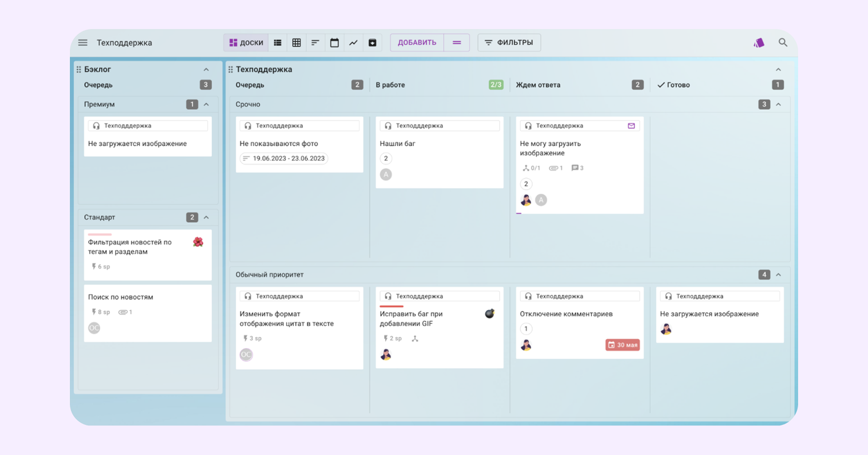Collapse the Срочно swimlane
Screen dimensions: 868x455
coord(778,105)
